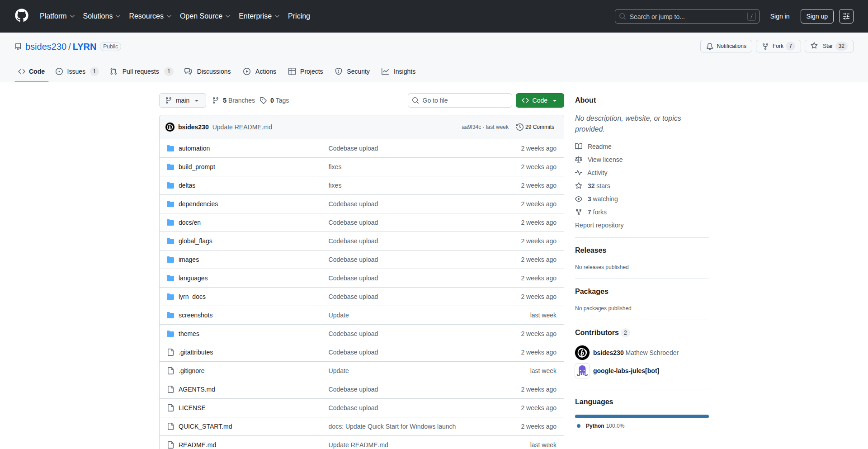The width and height of the screenshot is (868, 449).
Task: Open the .gitignore file
Action: click(x=191, y=371)
